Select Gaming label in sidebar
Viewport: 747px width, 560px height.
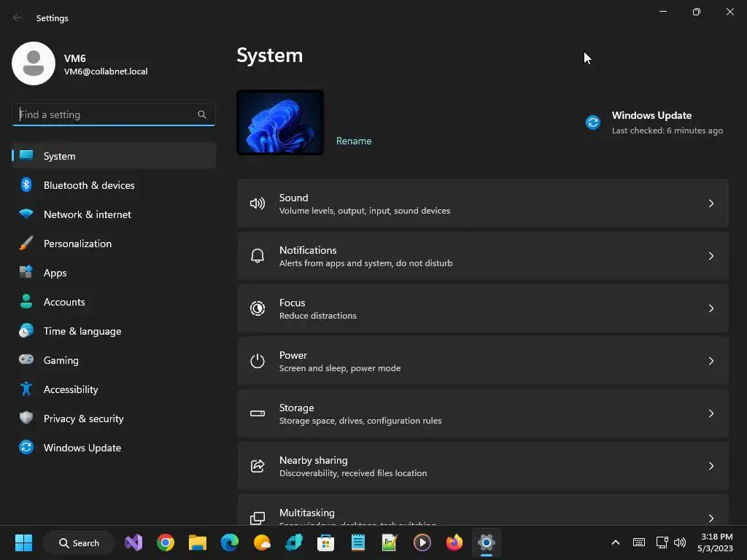pos(61,360)
